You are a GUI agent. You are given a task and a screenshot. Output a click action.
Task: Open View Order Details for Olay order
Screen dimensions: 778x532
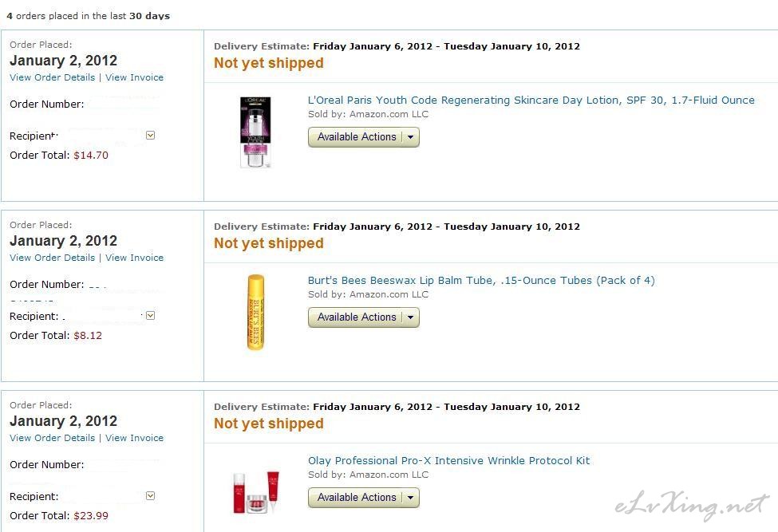[x=52, y=438]
